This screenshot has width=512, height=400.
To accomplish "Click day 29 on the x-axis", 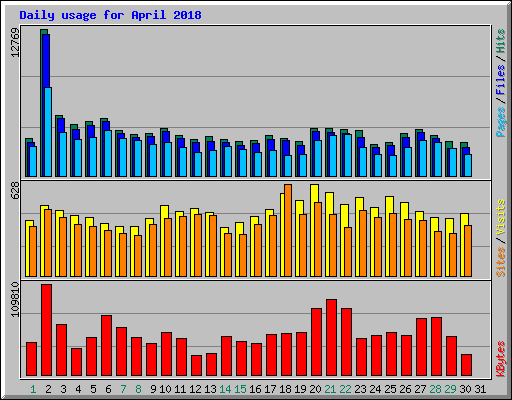I will coord(450,389).
